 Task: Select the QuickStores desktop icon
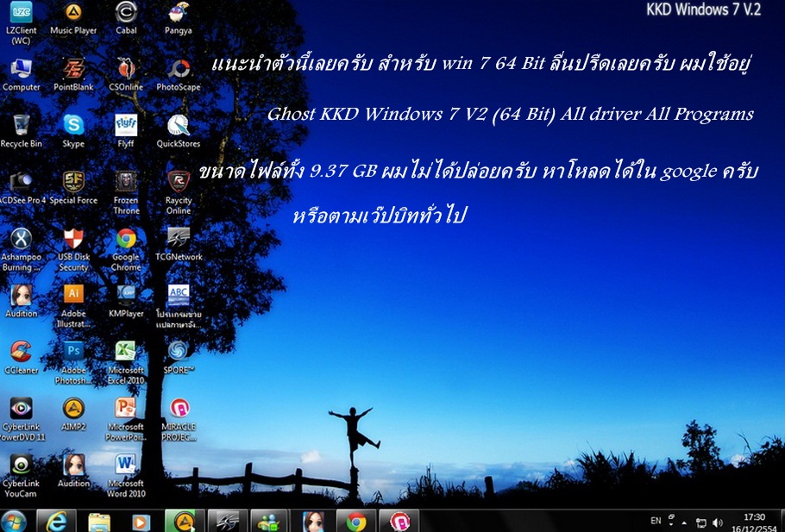pos(179,132)
